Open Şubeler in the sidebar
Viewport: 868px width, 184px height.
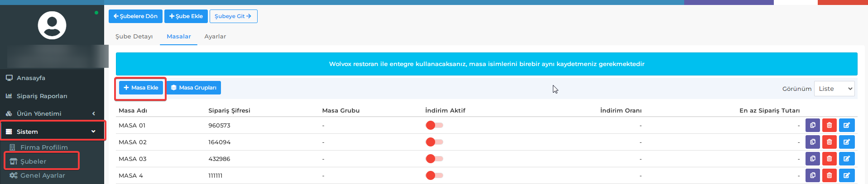pos(42,161)
